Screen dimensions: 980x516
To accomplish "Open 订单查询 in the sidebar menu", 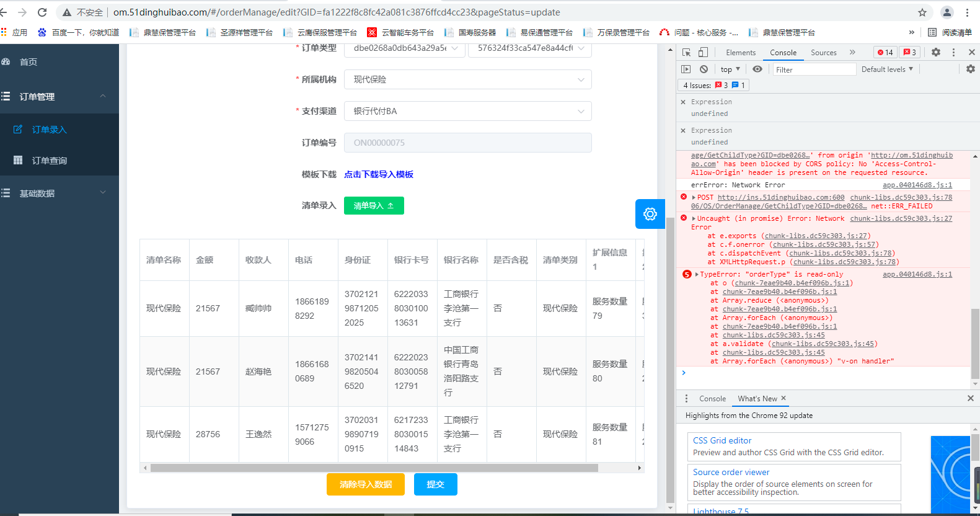I will [50, 161].
